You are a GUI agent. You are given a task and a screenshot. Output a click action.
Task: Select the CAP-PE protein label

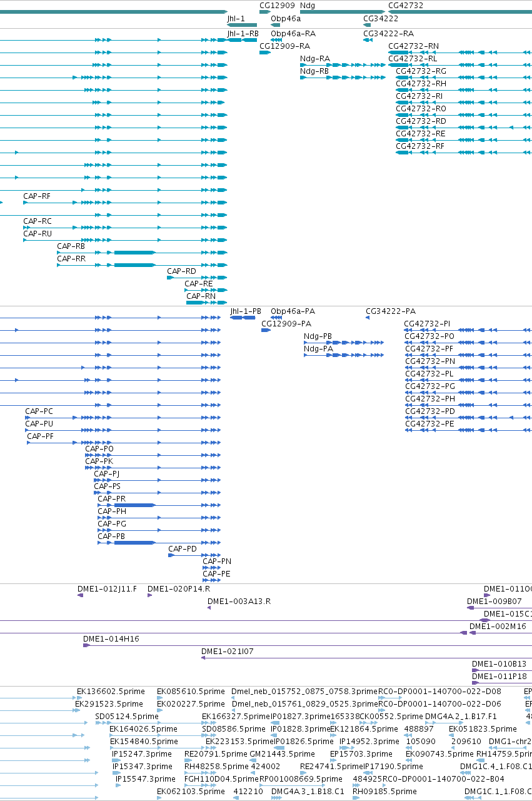(216, 574)
